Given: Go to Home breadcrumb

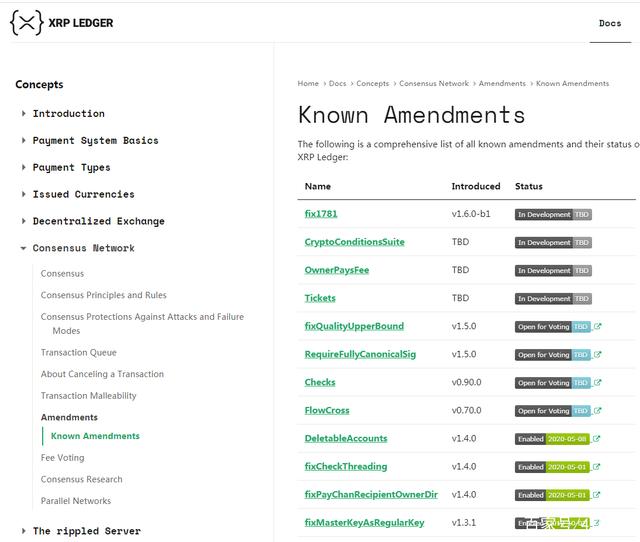Looking at the screenshot, I should pos(308,83).
